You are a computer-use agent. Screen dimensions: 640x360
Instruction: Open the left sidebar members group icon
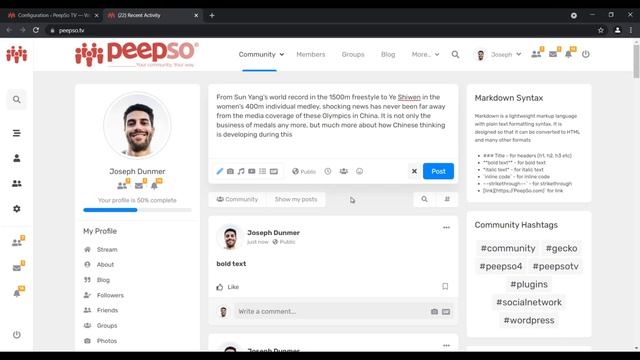pyautogui.click(x=17, y=184)
